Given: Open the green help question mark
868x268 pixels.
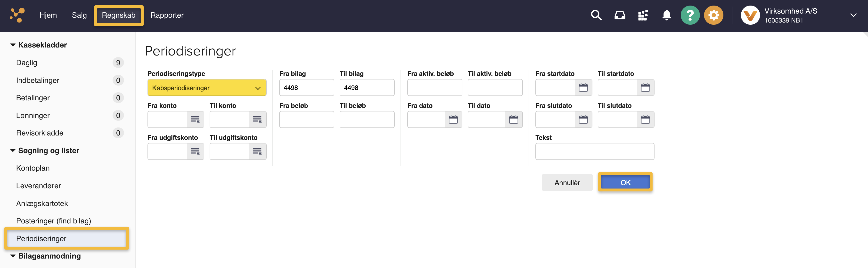Looking at the screenshot, I should pos(690,16).
